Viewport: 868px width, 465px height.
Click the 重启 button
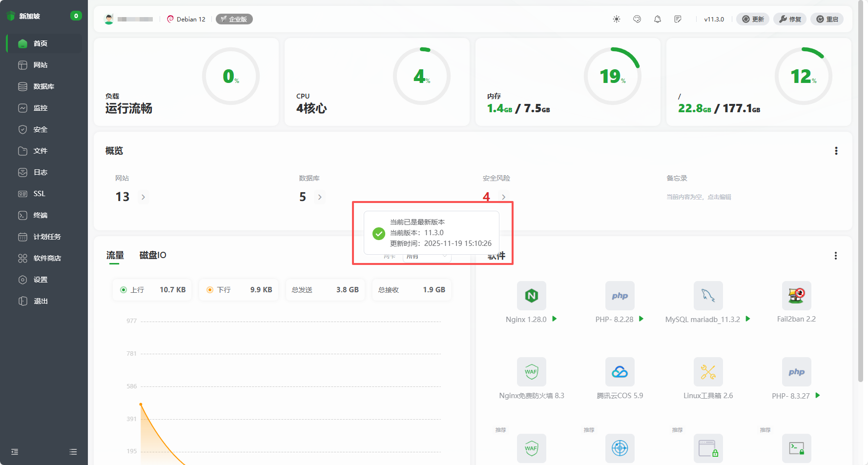point(827,19)
